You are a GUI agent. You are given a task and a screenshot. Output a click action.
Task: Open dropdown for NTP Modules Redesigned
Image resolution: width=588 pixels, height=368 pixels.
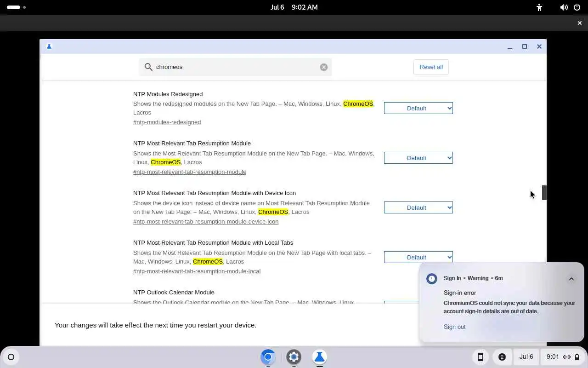[x=418, y=108]
